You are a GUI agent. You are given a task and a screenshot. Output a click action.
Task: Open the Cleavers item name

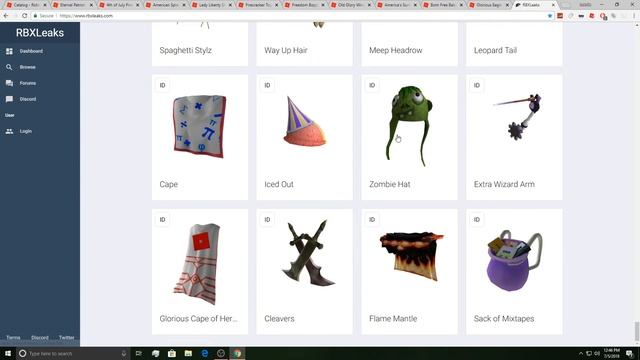279,318
